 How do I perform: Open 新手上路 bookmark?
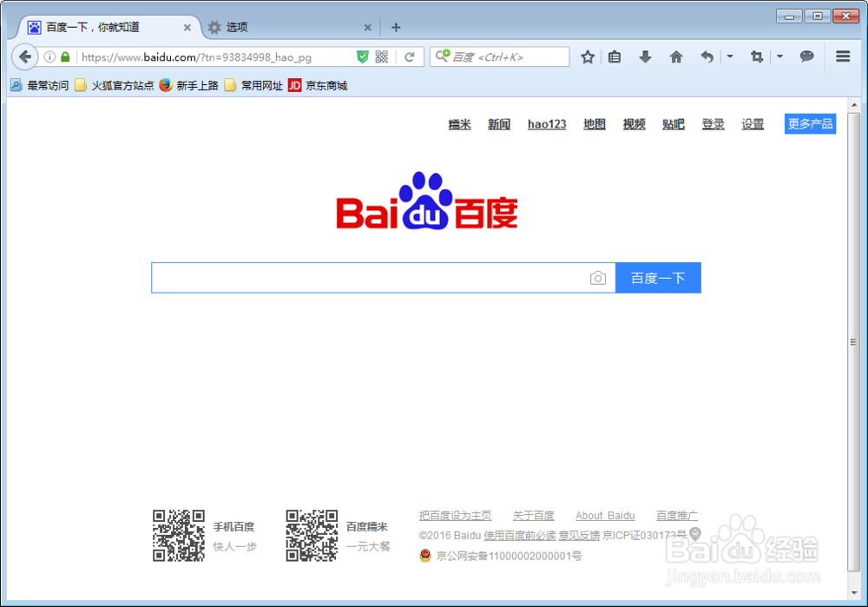click(188, 85)
